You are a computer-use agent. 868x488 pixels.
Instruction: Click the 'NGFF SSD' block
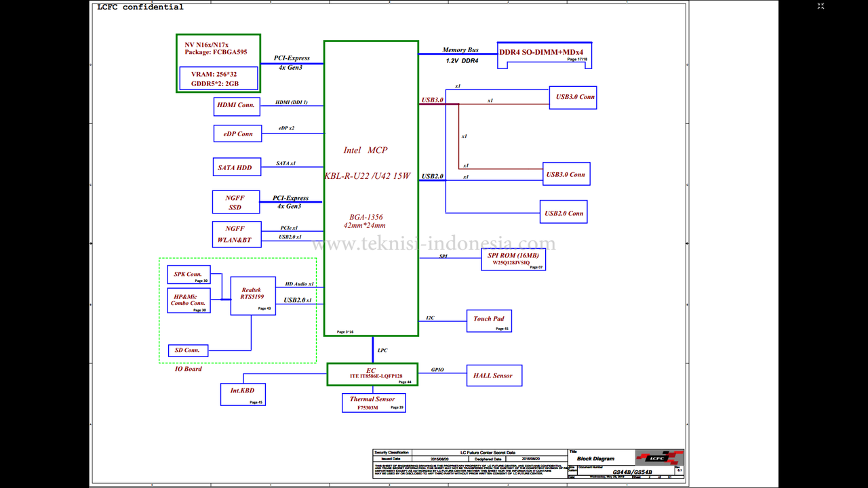235,202
